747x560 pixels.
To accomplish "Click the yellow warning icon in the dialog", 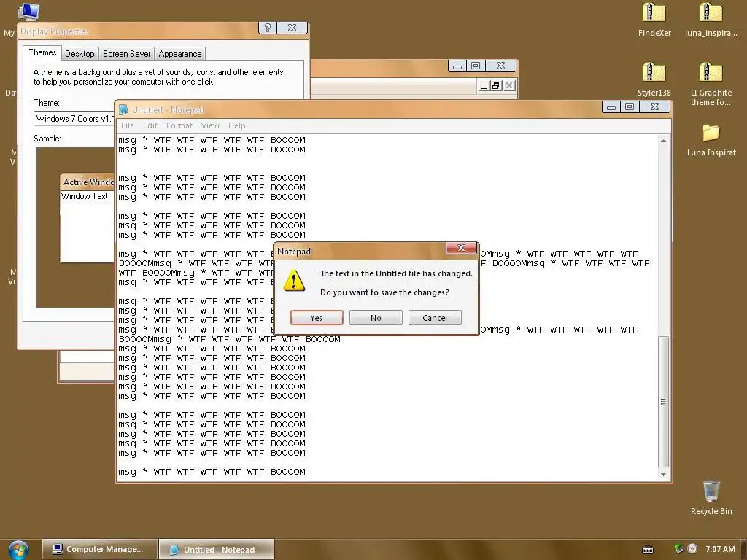I will click(x=294, y=281).
